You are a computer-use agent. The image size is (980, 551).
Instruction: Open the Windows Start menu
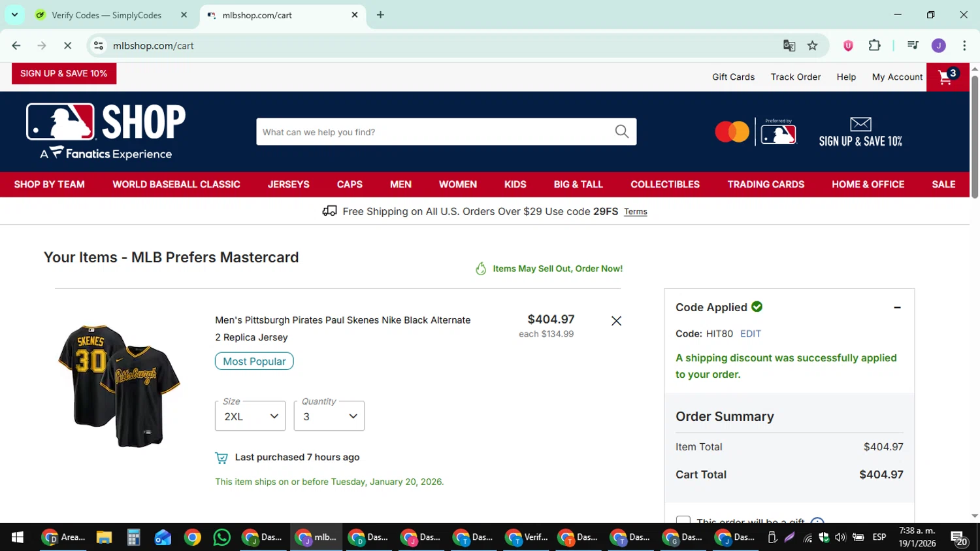click(x=18, y=537)
